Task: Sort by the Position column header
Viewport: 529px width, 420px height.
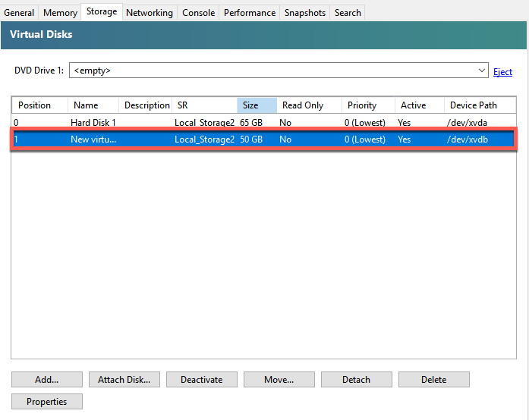Action: point(39,105)
